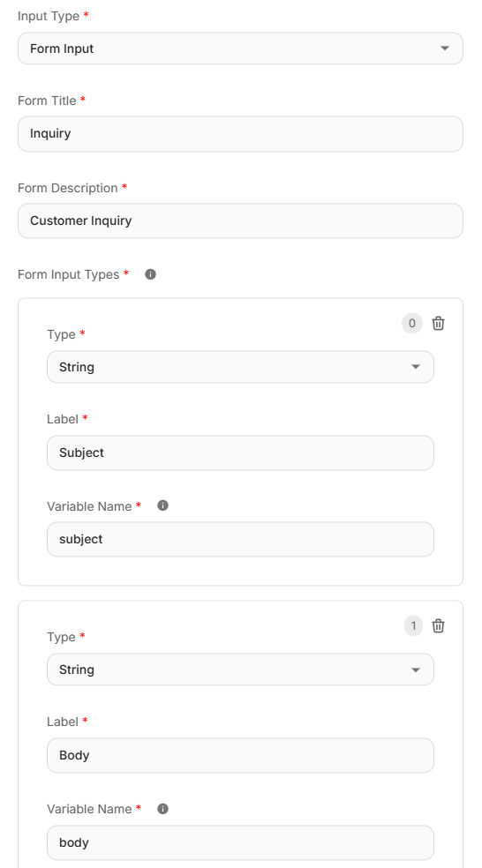Edit the Label field containing Subject
The height and width of the screenshot is (868, 482).
tap(240, 453)
